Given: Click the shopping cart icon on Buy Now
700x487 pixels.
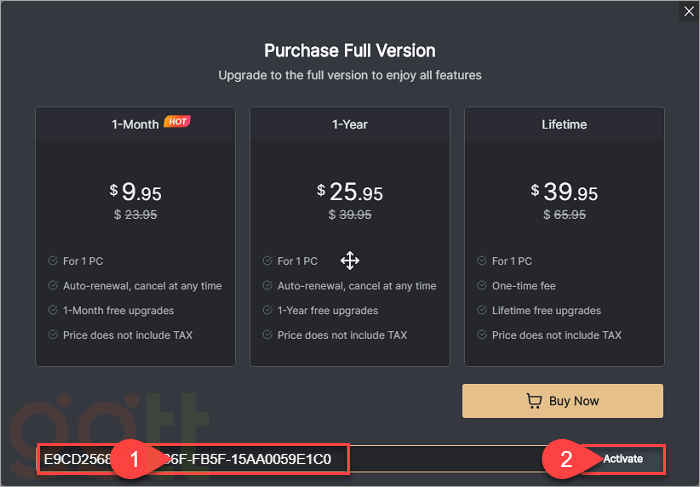Looking at the screenshot, I should 534,401.
